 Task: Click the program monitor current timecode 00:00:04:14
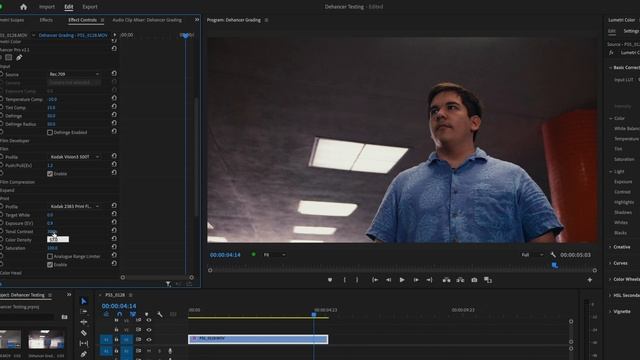(225, 255)
